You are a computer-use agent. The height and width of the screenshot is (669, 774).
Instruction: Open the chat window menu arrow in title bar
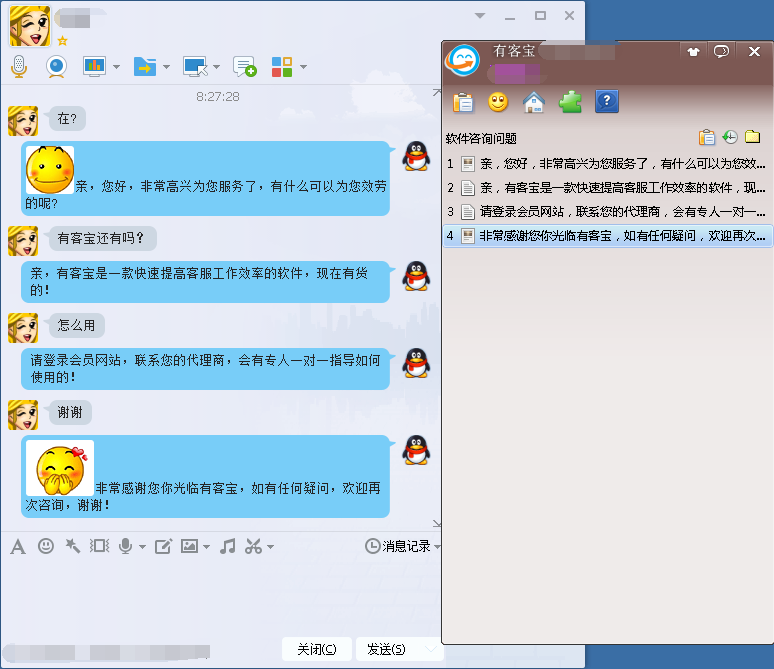(480, 16)
